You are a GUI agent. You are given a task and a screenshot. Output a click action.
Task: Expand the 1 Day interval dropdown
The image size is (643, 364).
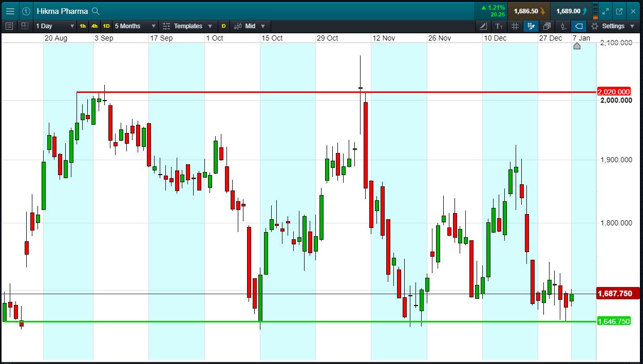pos(55,26)
